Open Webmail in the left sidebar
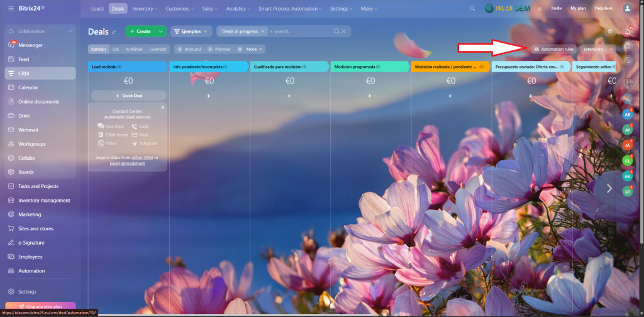Viewport: 644px width, 317px height. pyautogui.click(x=29, y=130)
